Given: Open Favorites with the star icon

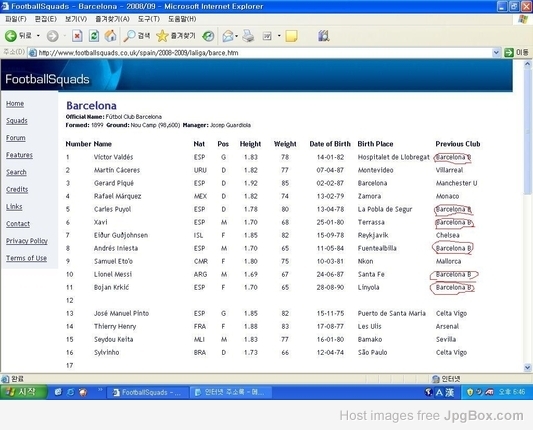Looking at the screenshot, I should pos(176,36).
